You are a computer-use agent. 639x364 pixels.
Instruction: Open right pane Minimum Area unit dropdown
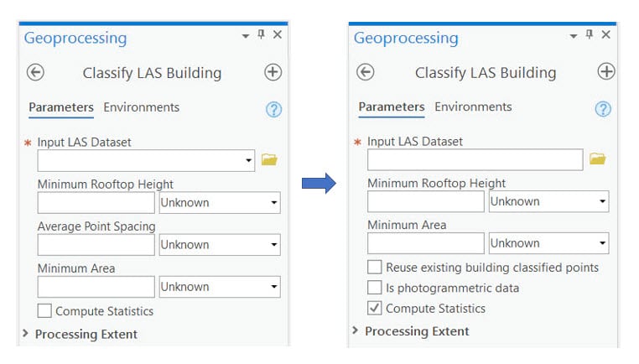click(x=549, y=243)
